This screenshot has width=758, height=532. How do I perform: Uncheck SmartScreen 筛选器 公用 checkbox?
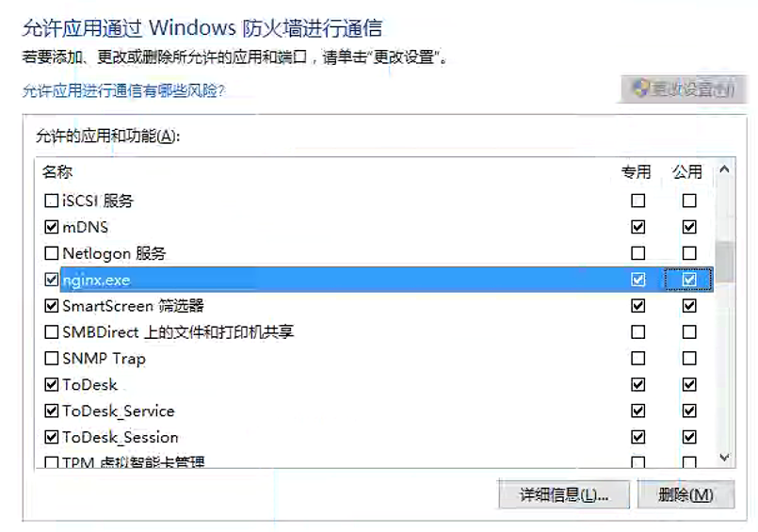click(x=689, y=305)
